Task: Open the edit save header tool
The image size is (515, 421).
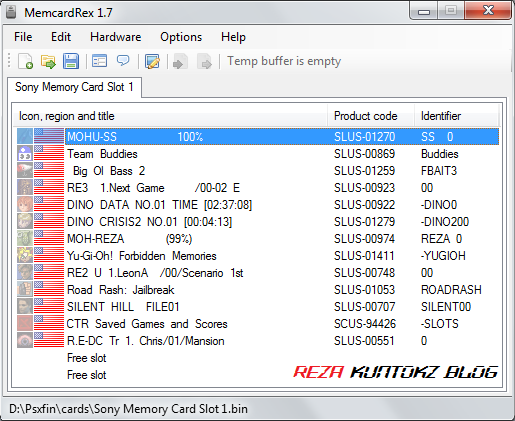Action: point(99,61)
